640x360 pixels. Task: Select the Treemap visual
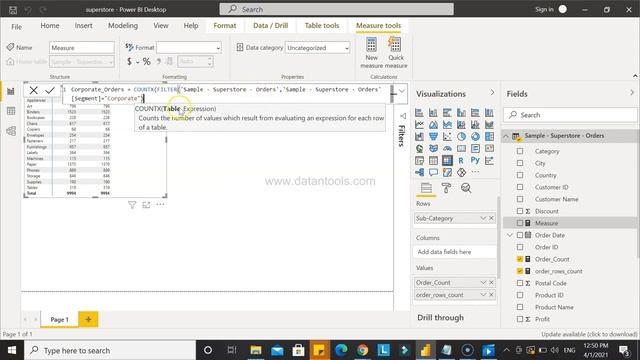(489, 136)
